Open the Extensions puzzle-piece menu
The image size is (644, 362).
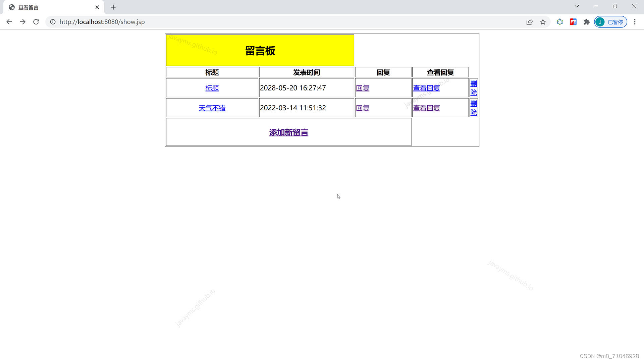587,22
